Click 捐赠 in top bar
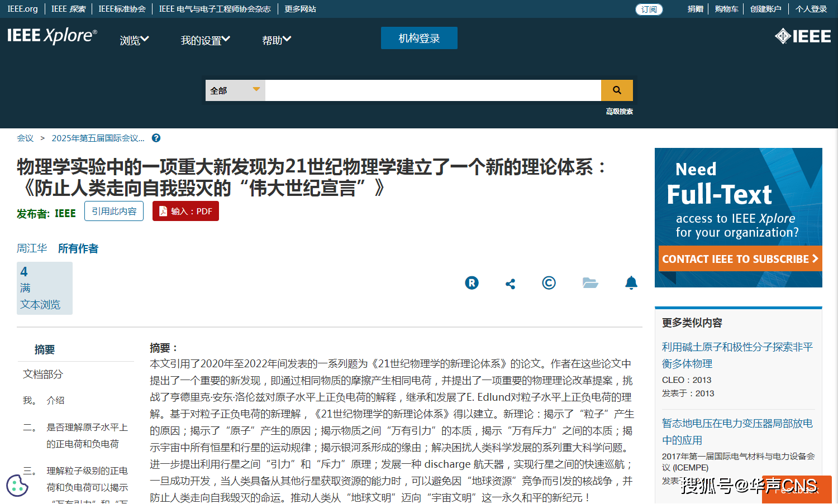 coord(695,9)
